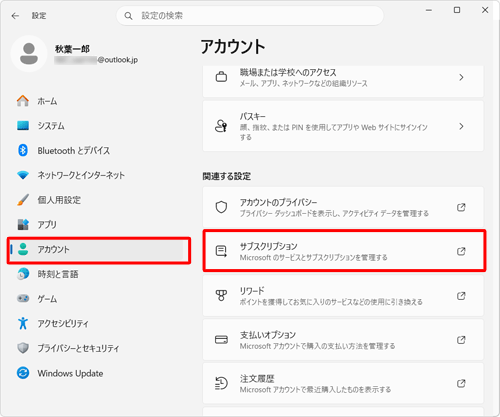Click the user profile avatar picture
Screen dimensions: 500x417
tap(29, 54)
